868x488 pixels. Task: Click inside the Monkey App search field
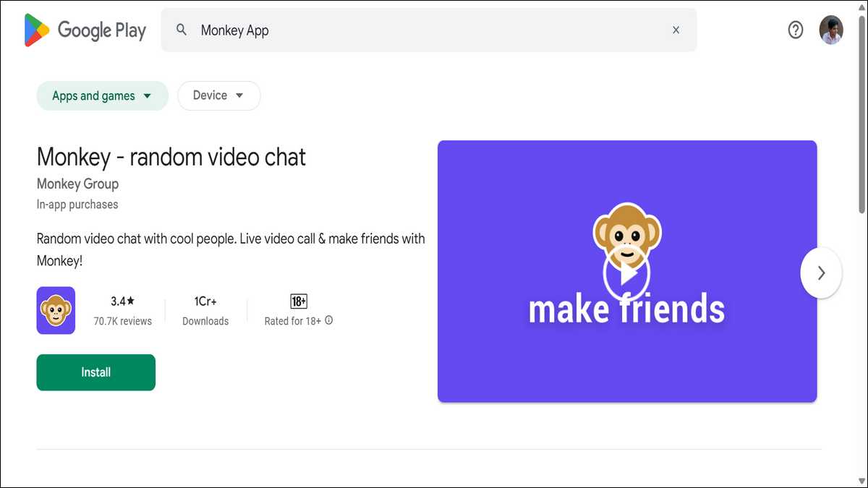pos(429,30)
